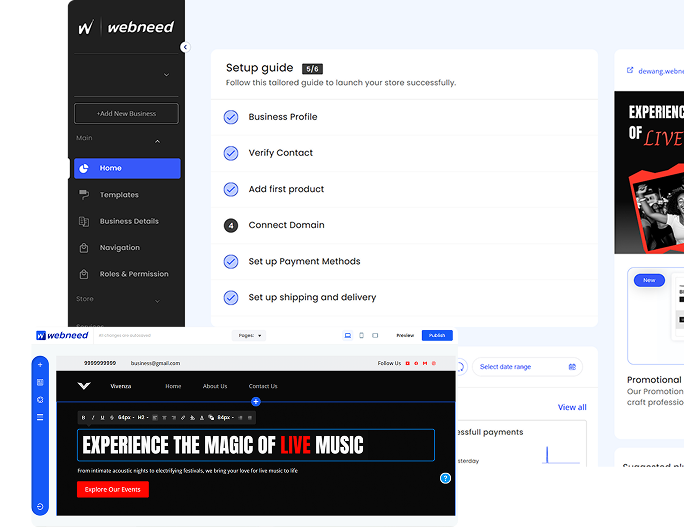Click the last red social icon in top bar
Image resolution: width=684 pixels, height=527 pixels.
coord(434,363)
